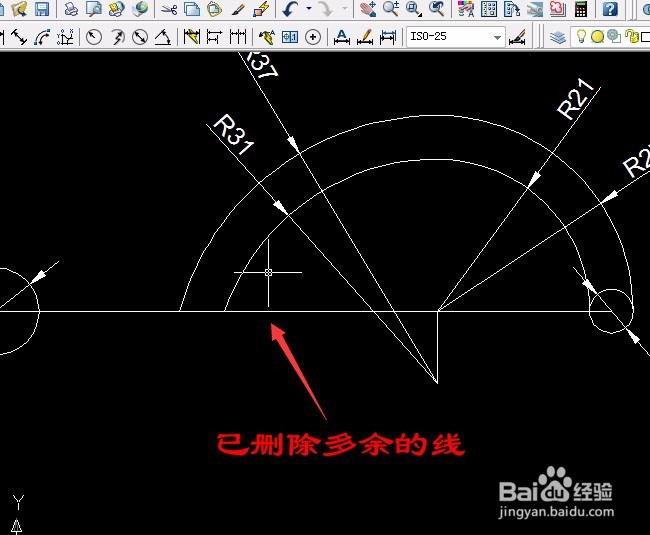Open the Dimension Style manager icon
Image resolution: width=650 pixels, height=535 pixels.
[x=517, y=37]
